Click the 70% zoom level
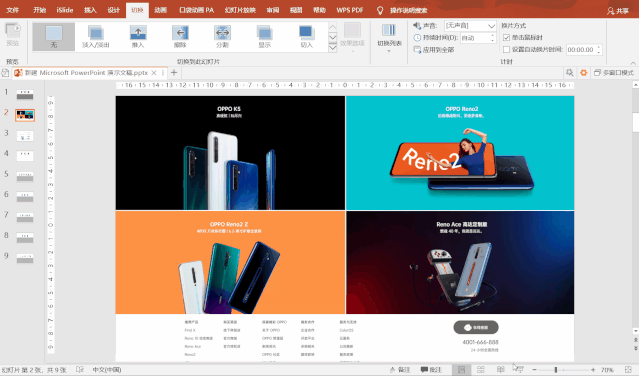Viewport: 639px width, 376px height. click(x=607, y=370)
